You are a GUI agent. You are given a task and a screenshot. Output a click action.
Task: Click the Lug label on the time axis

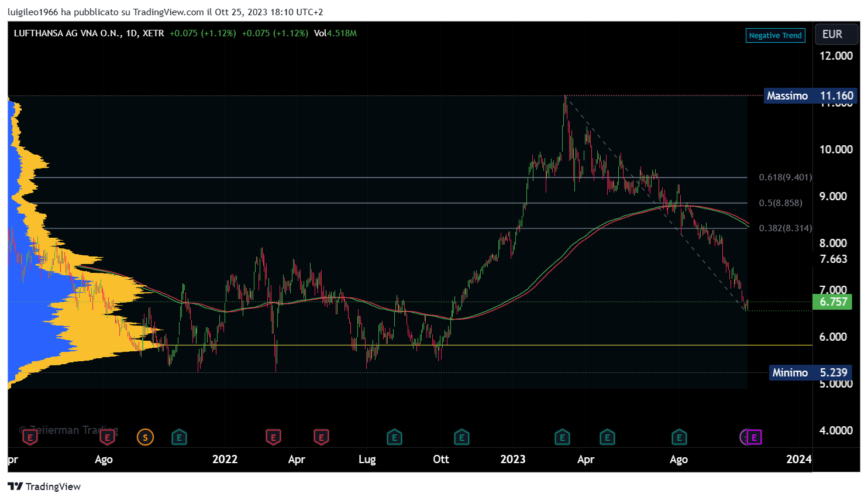tap(367, 460)
